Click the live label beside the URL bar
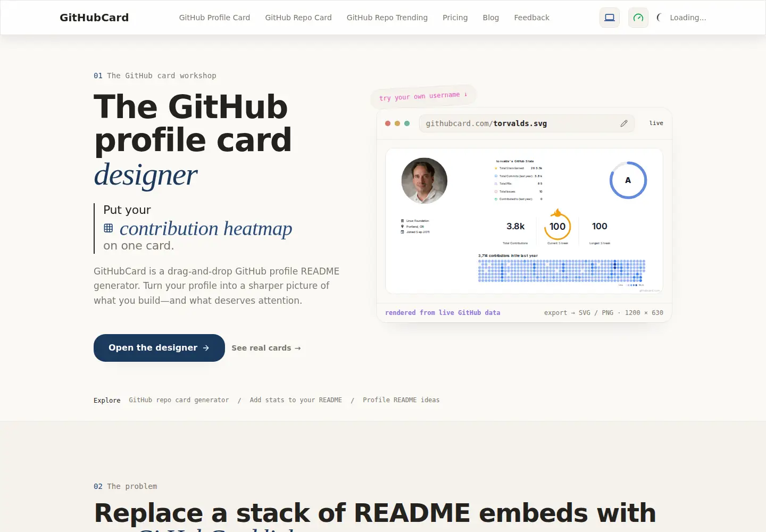 click(x=656, y=123)
